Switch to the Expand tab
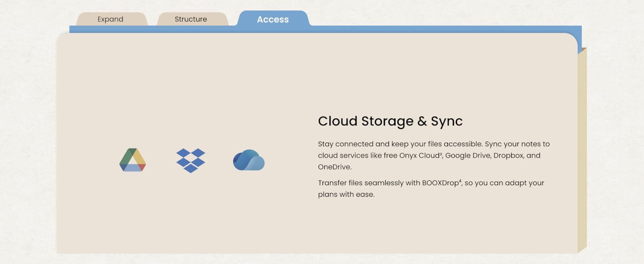 [x=110, y=19]
